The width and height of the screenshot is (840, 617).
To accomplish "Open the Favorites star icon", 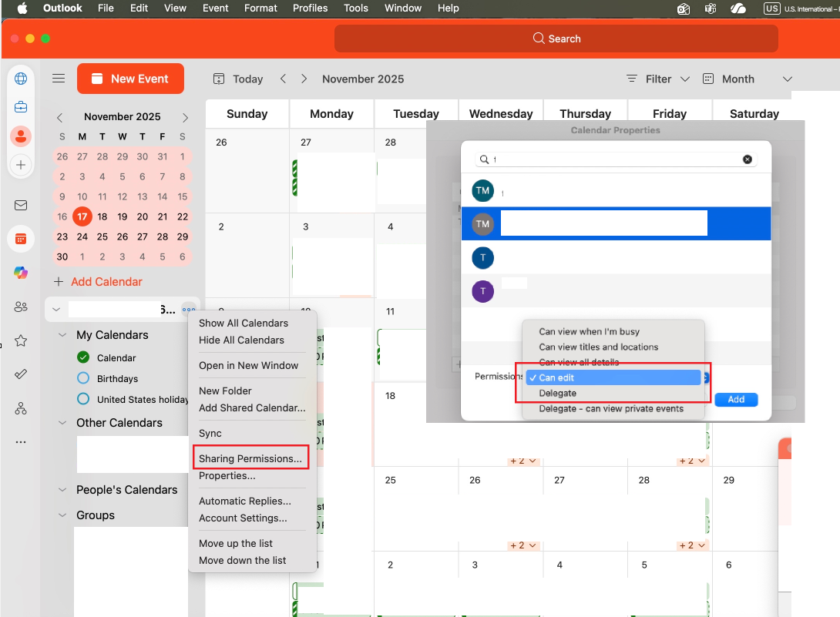I will [x=21, y=340].
